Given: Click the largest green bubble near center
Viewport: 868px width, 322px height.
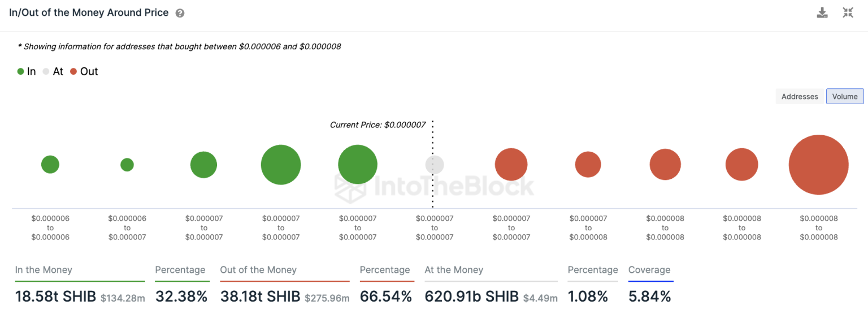Looking at the screenshot, I should 281,165.
